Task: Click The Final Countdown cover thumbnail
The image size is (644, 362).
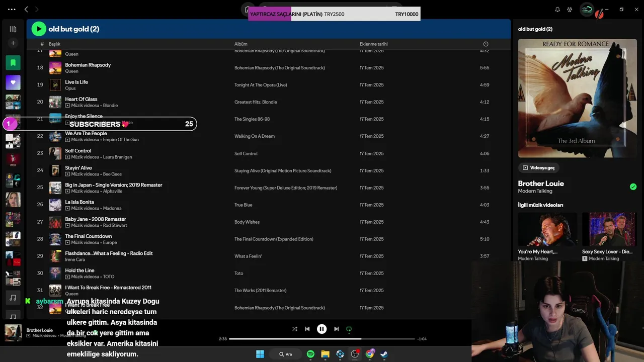Action: 55,239
